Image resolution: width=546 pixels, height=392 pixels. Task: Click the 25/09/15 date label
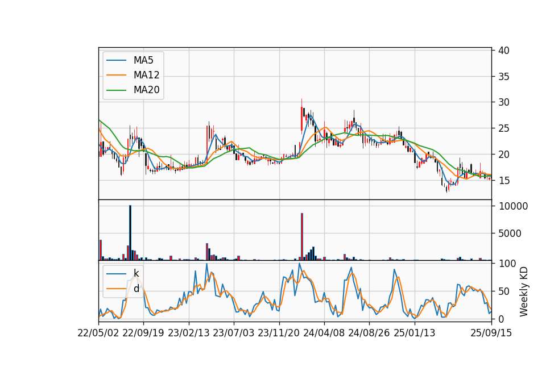(491, 333)
